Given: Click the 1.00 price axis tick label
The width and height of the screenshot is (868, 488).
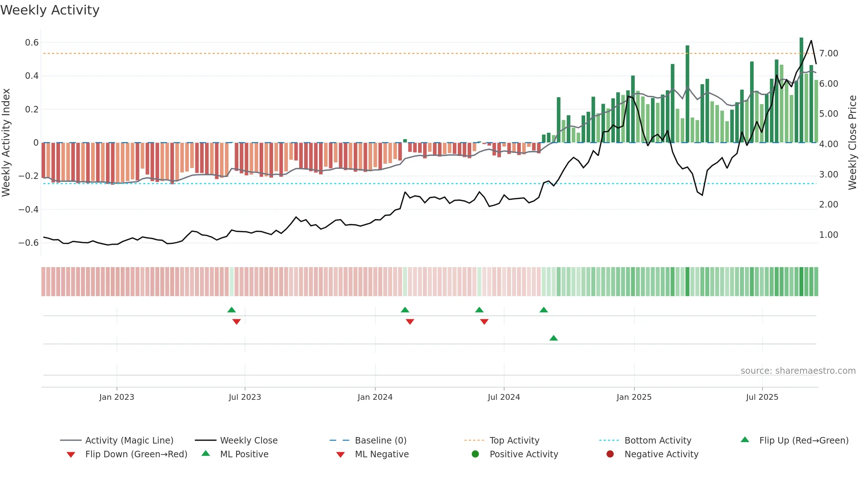Looking at the screenshot, I should 829,235.
